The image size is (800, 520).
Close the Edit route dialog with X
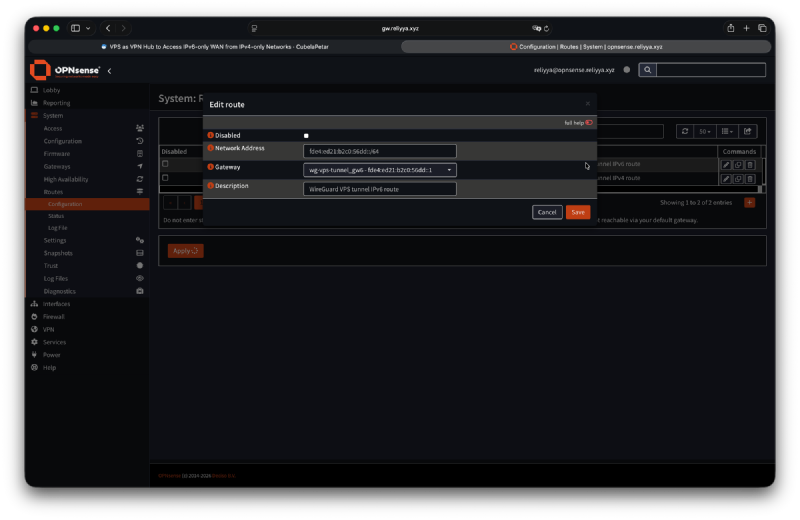point(588,104)
